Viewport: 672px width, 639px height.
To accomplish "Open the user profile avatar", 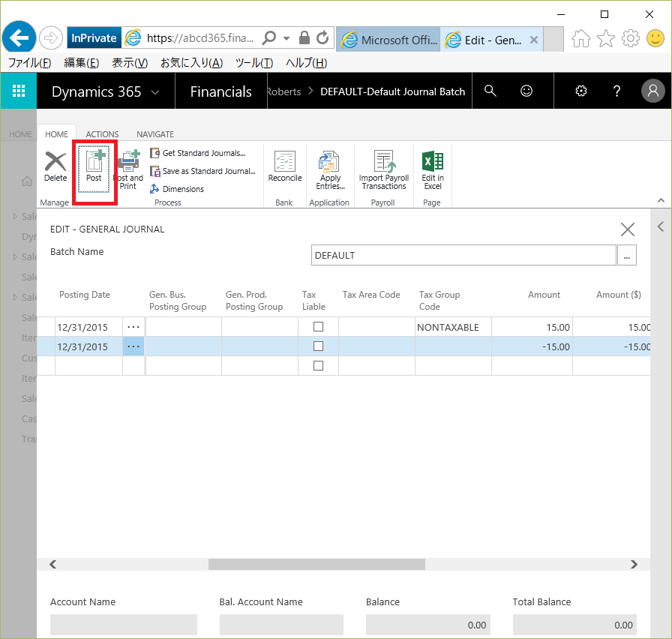I will (652, 91).
